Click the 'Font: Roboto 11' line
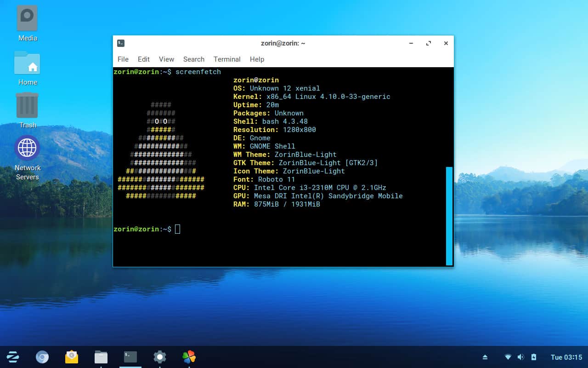The width and height of the screenshot is (588, 368). [264, 179]
